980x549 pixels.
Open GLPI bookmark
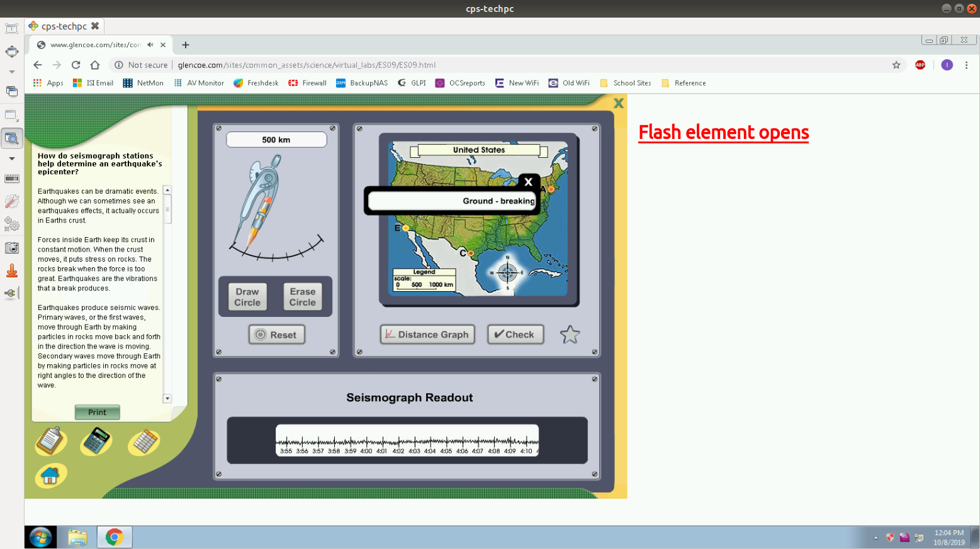pos(412,83)
